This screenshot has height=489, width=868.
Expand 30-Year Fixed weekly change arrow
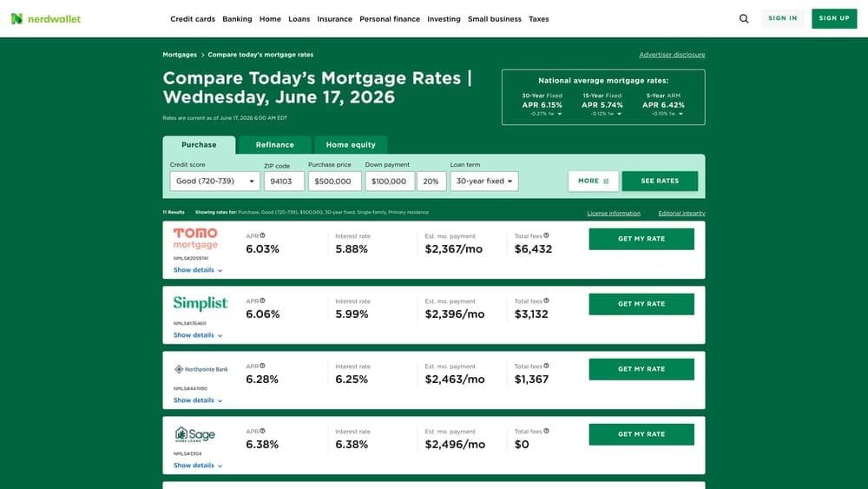coord(560,114)
